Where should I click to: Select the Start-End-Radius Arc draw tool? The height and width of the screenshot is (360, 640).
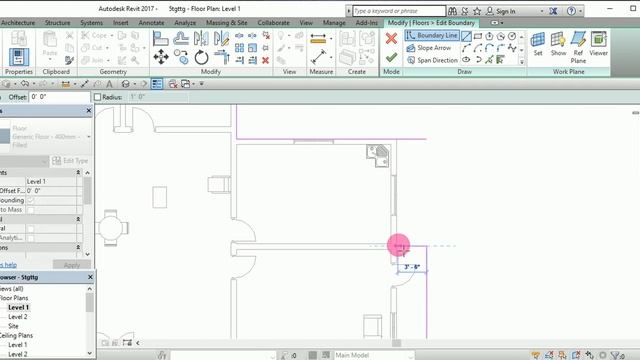[466, 48]
